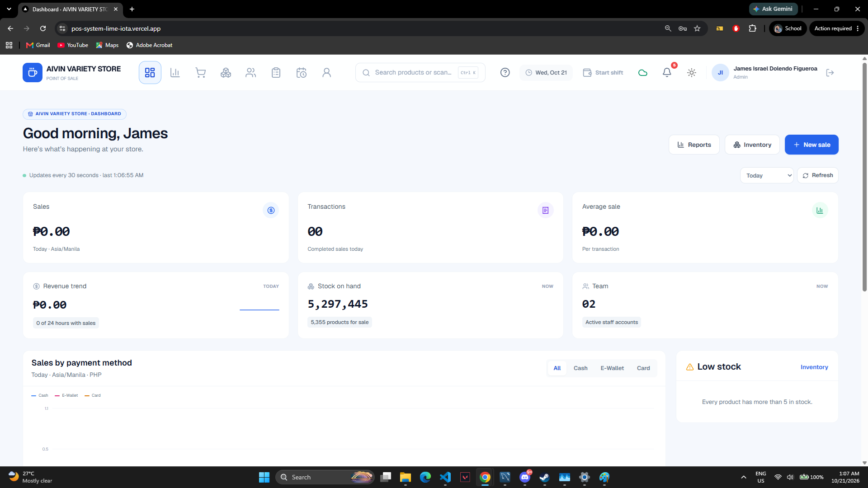868x488 pixels.
Task: Focus the Search products or scan field
Action: pyautogui.click(x=420, y=73)
